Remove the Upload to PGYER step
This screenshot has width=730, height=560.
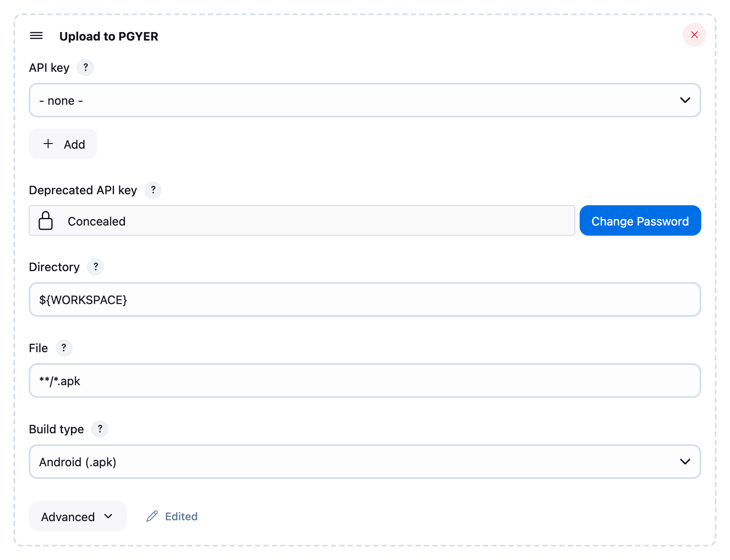[x=694, y=35]
